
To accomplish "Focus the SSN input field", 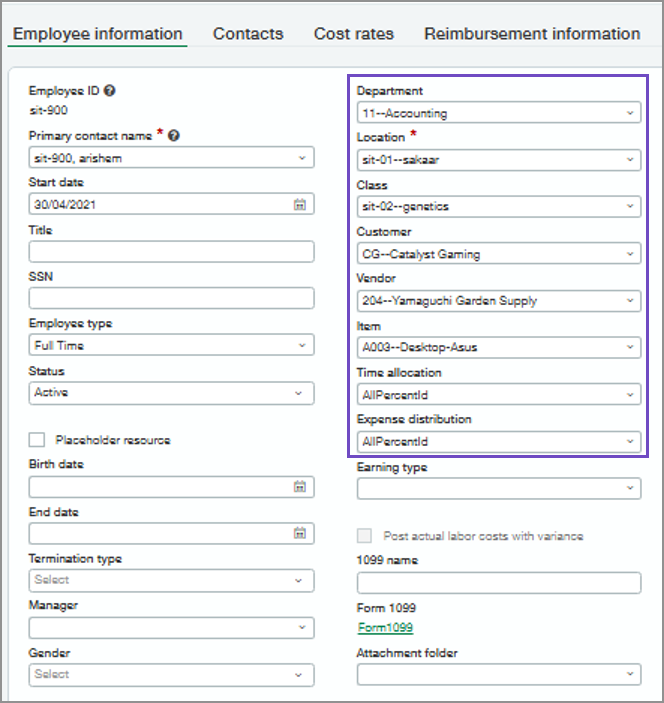I will click(171, 298).
